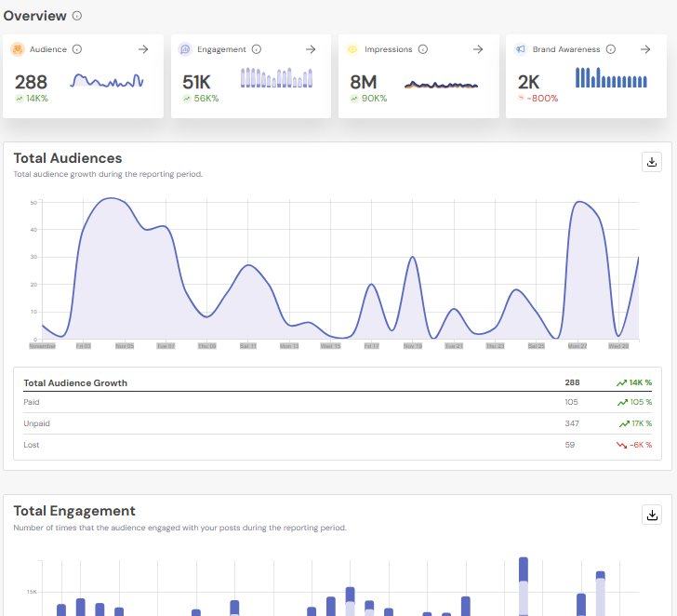Show info tooltip for Engagement card
This screenshot has height=616, width=677.
(257, 49)
